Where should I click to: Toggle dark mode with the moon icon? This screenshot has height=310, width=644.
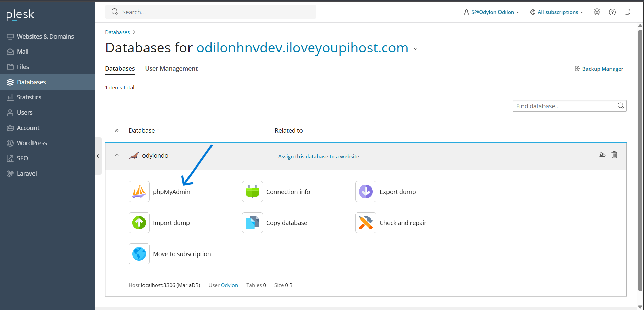click(627, 12)
